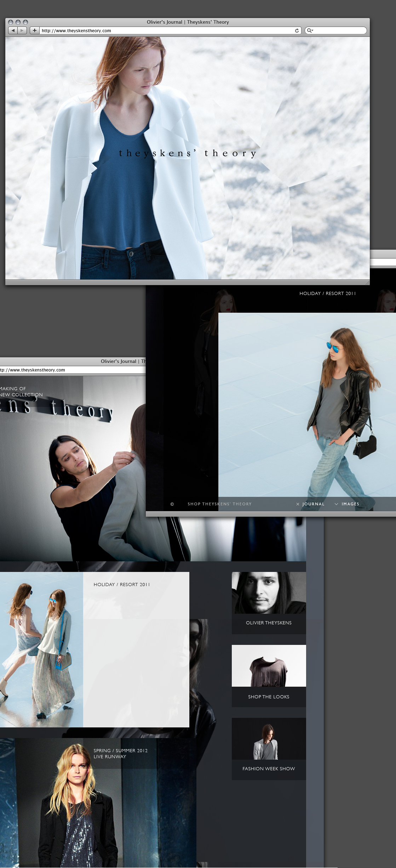Click the Images footer label
The width and height of the screenshot is (396, 868).
350,504
